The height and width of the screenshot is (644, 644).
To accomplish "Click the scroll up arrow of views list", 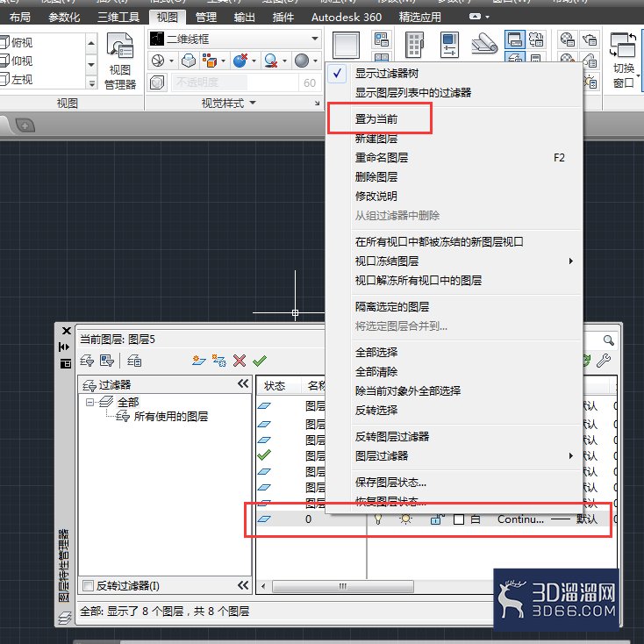I will 91,43.
